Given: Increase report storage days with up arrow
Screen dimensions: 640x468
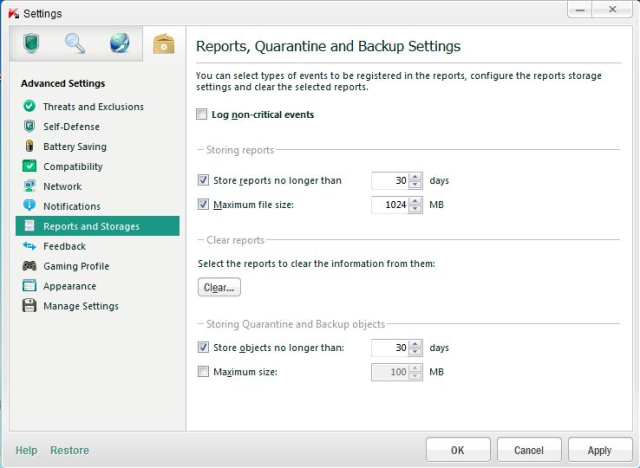Looking at the screenshot, I should [x=416, y=177].
